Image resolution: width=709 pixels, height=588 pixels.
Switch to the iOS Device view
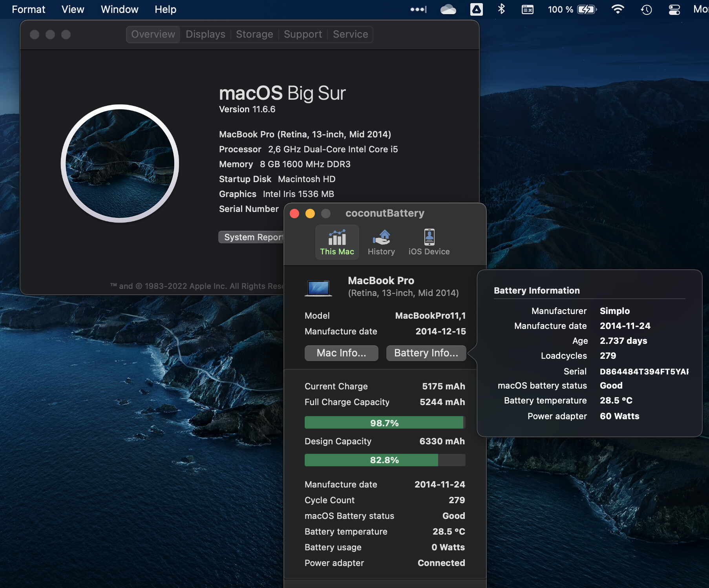coord(429,242)
